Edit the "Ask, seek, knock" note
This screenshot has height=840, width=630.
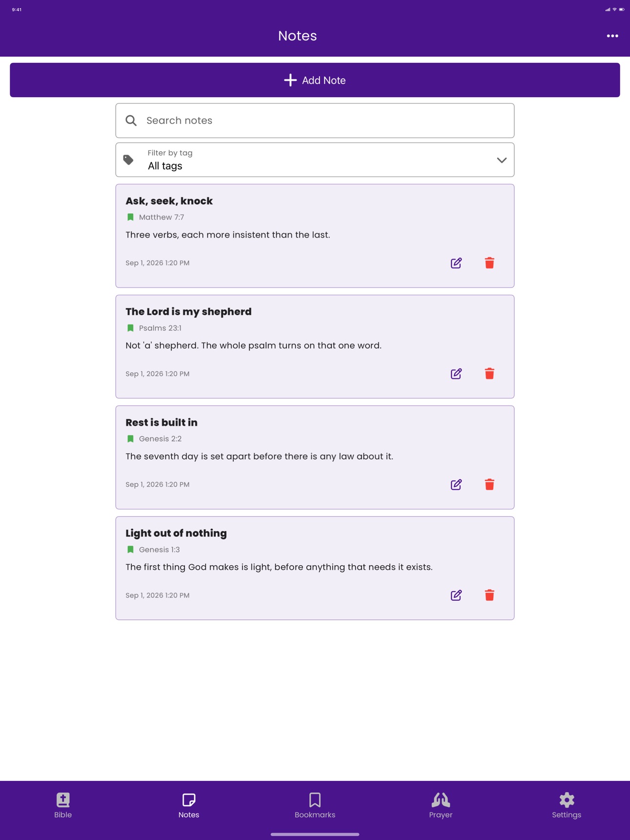coord(456,263)
